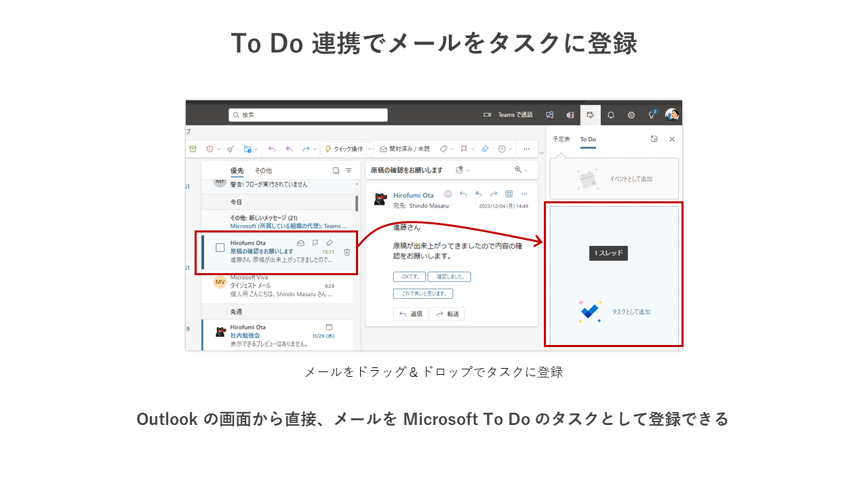Click the これで良いと思います。 suggested reply
The height and width of the screenshot is (488, 868).
(x=423, y=293)
